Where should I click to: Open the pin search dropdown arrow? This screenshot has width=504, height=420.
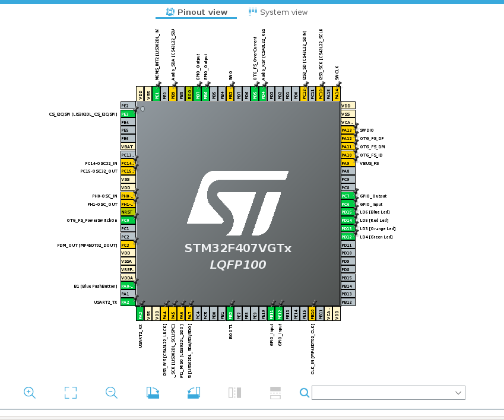click(x=457, y=393)
